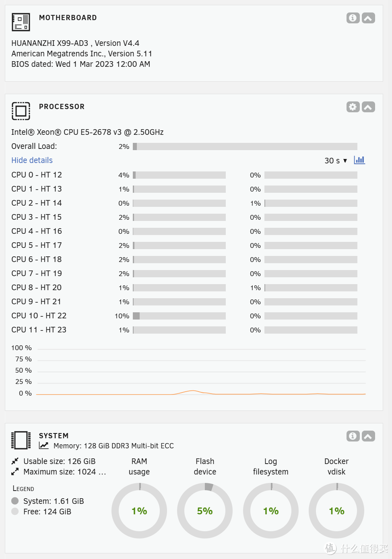Click the Flash device 5% gauge
392x559 pixels.
tap(205, 511)
